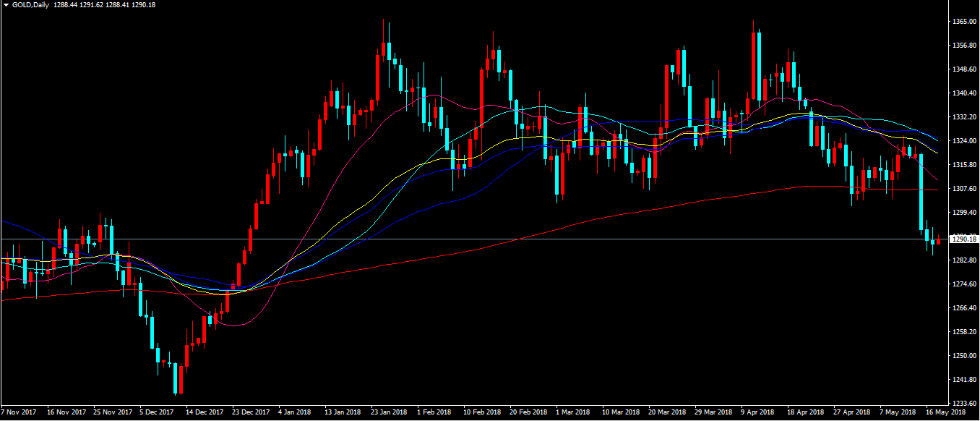Viewport: 980px width, 421px height.
Task: Click the 1 Feb 2018 date label
Action: [434, 412]
